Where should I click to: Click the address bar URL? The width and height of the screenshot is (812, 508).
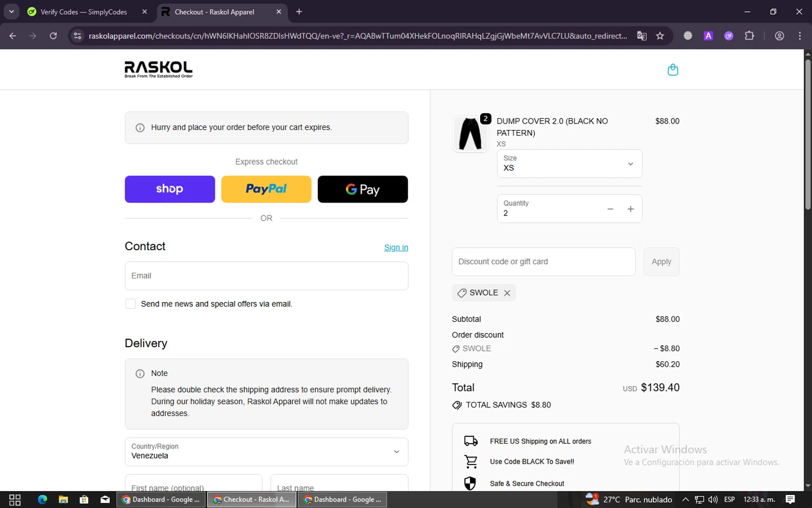pos(358,36)
